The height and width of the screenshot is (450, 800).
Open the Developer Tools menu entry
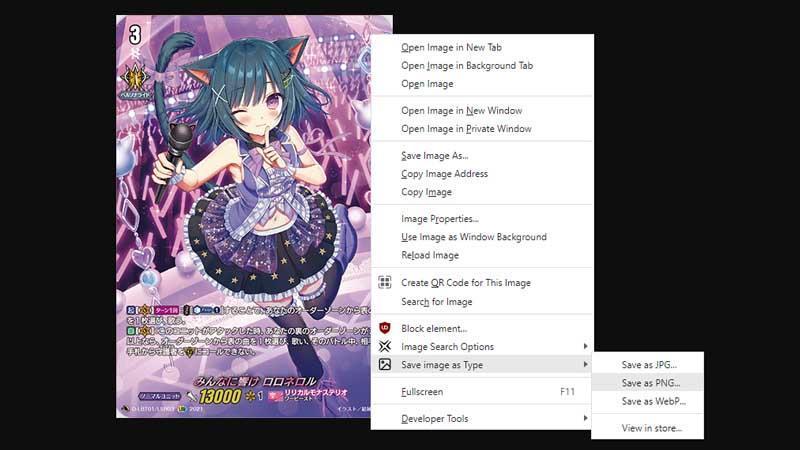pyautogui.click(x=482, y=418)
